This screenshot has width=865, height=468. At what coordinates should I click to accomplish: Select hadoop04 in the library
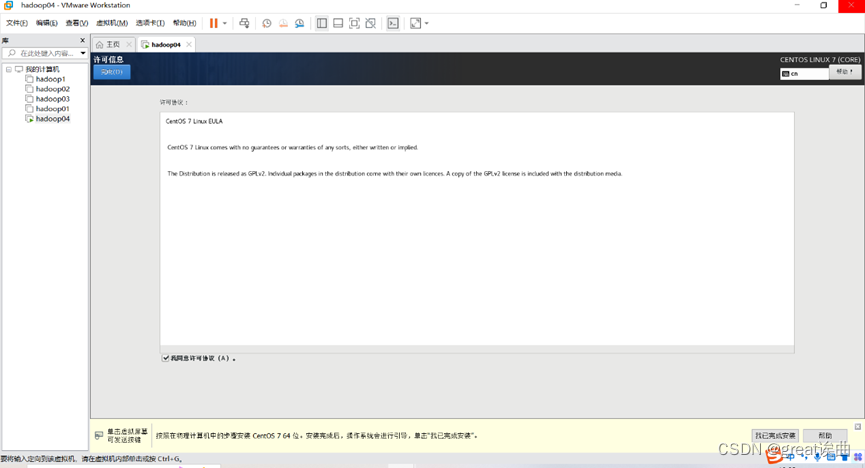52,119
